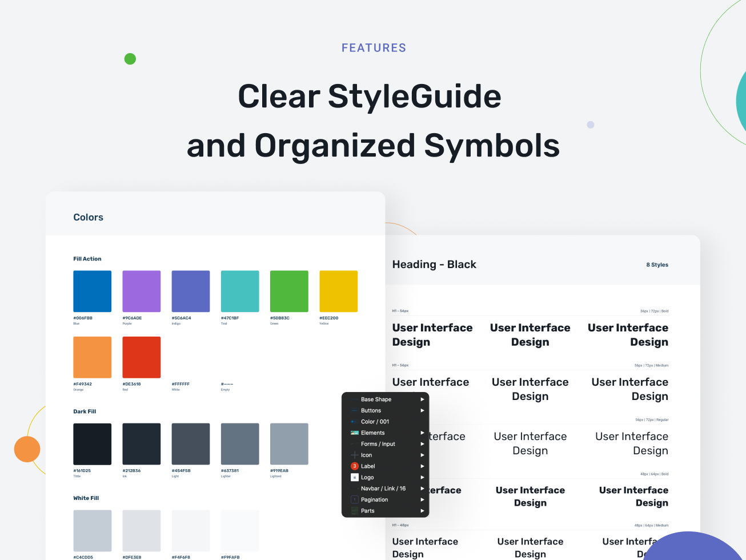Screen dimensions: 746x560
Task: Click the button-shaped icon beside Buttons
Action: click(355, 410)
